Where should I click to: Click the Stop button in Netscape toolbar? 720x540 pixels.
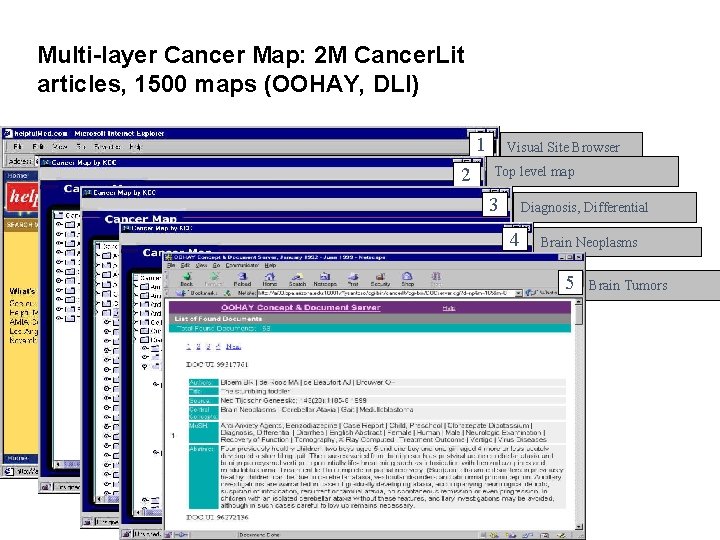point(436,279)
